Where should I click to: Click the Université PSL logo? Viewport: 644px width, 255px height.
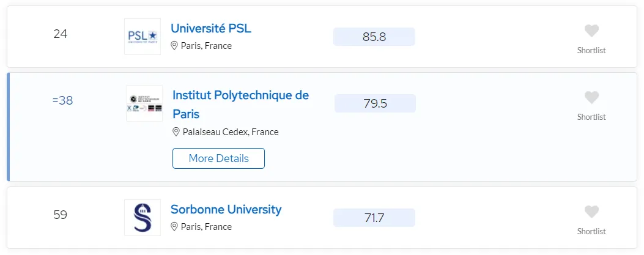142,37
